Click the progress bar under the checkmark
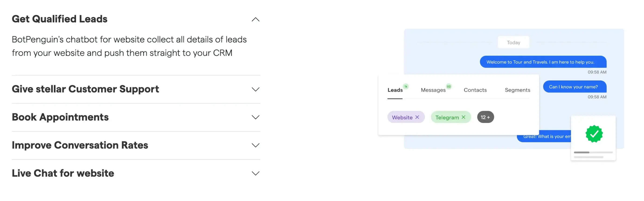This screenshot has width=644, height=201. click(x=593, y=152)
